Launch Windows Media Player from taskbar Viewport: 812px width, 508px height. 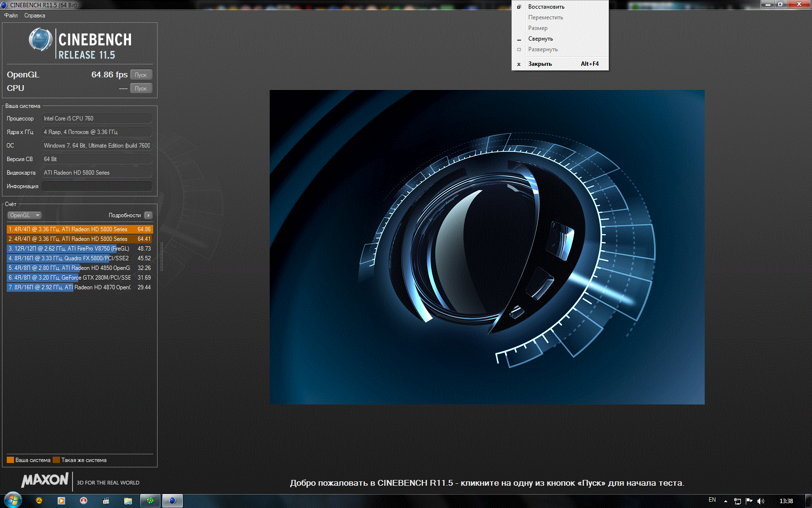(x=61, y=501)
